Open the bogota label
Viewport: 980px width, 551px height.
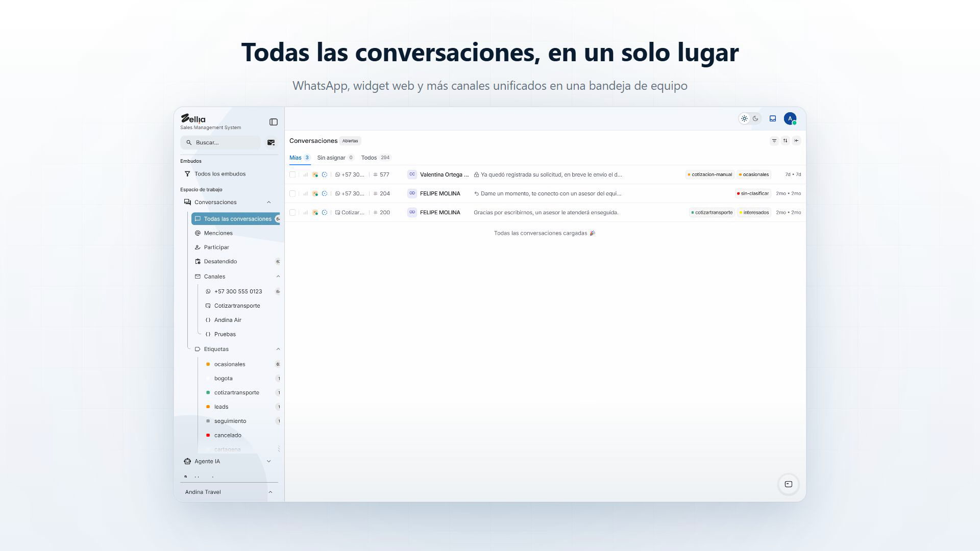pyautogui.click(x=223, y=379)
